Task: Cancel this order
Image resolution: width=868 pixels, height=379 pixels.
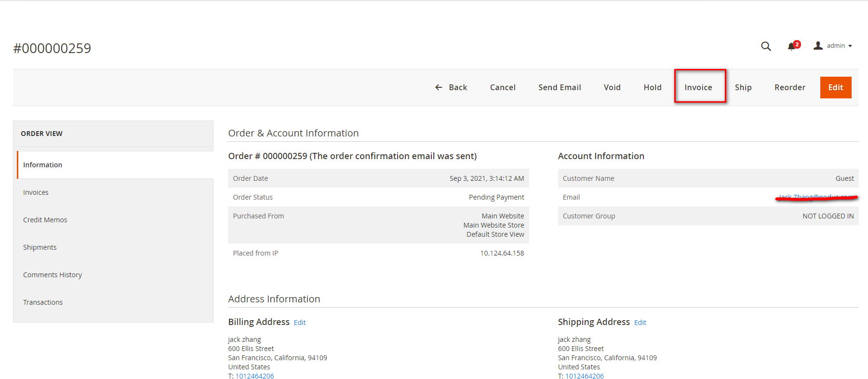Action: 503,87
